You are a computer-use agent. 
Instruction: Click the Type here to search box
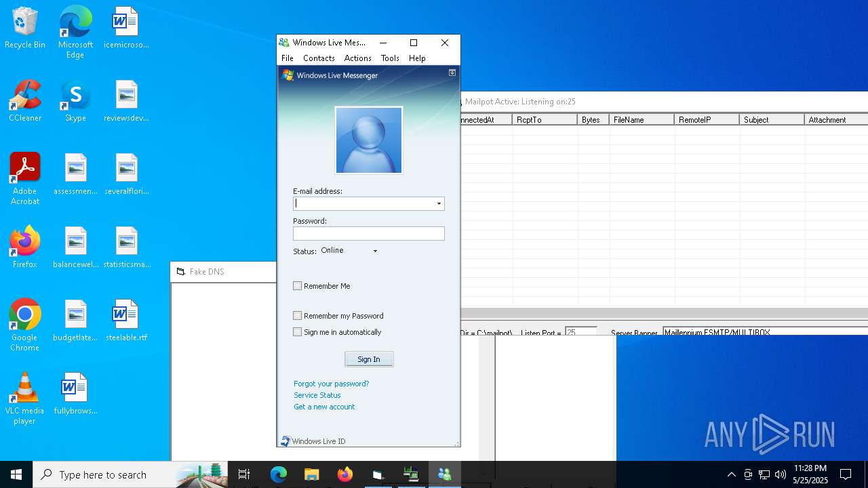(132, 474)
